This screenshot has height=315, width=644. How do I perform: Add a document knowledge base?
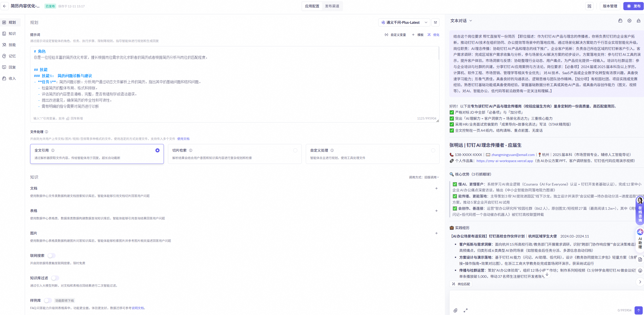(436, 188)
